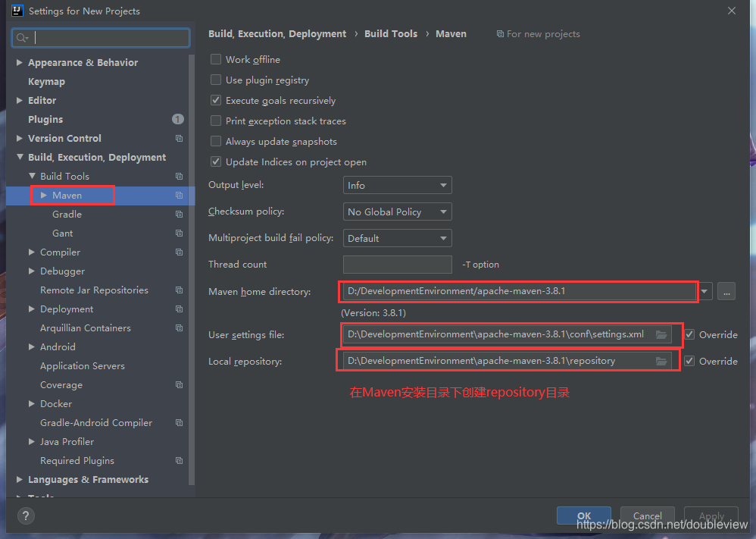
Task: Uncheck Update Indices on project open
Action: click(x=216, y=161)
